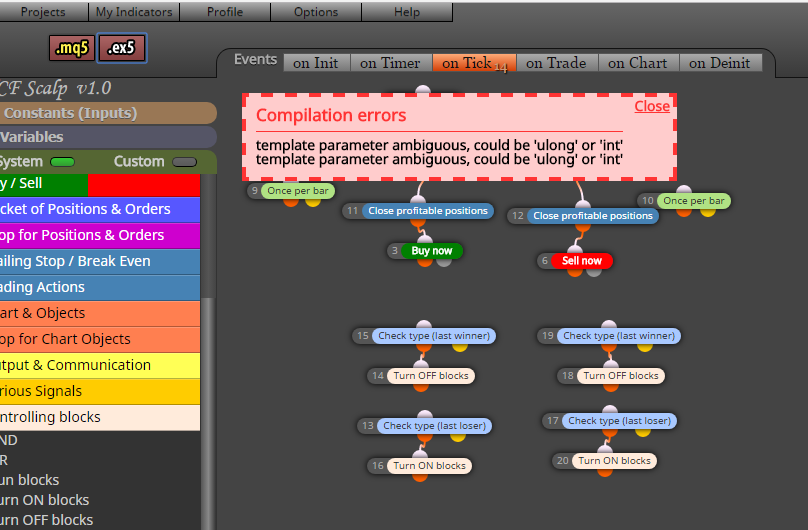
Task: Click the orange output of block 14
Action: click(421, 387)
